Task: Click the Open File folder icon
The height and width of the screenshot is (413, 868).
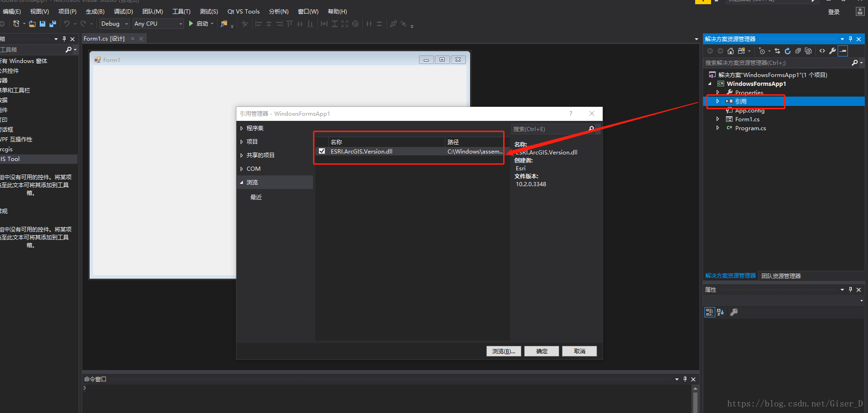Action: coord(32,24)
